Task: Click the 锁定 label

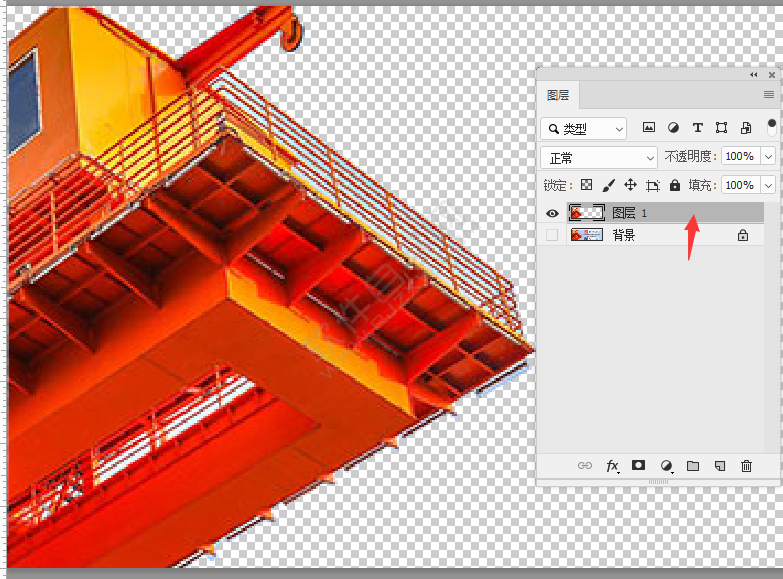Action: click(557, 185)
